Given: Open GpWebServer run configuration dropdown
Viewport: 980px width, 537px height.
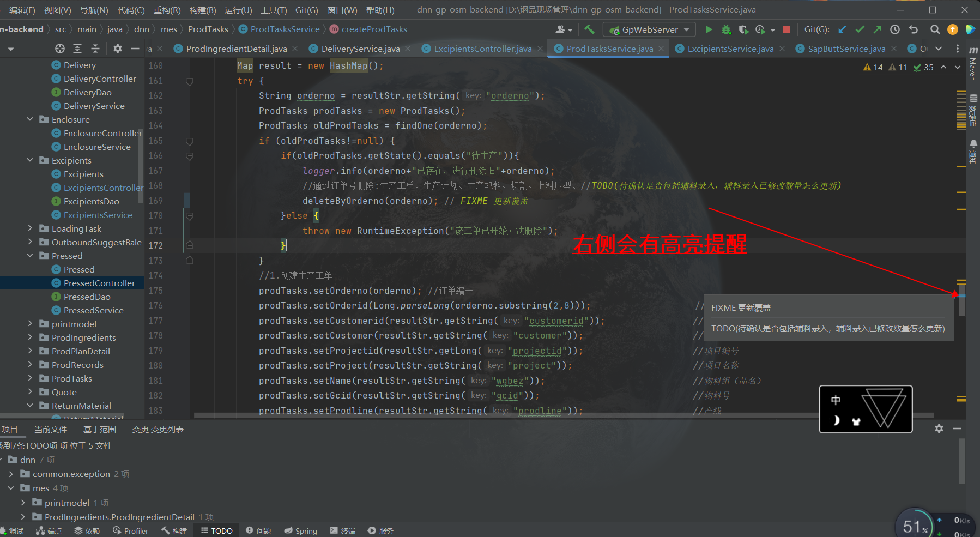Looking at the screenshot, I should [x=649, y=29].
